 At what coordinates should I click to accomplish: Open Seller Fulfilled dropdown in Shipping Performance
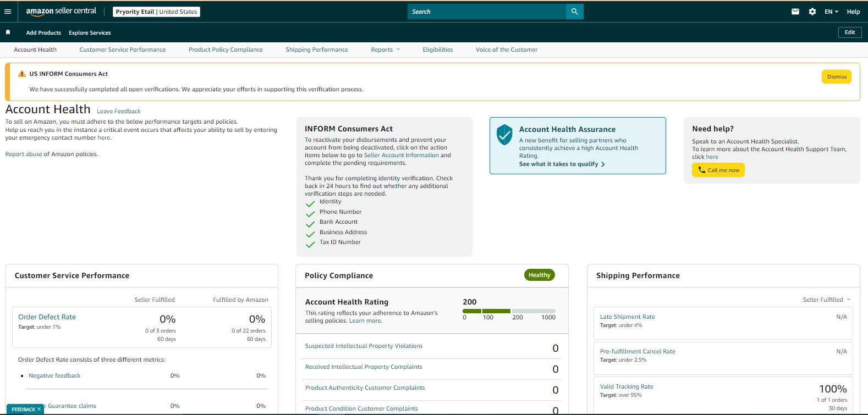pos(827,300)
